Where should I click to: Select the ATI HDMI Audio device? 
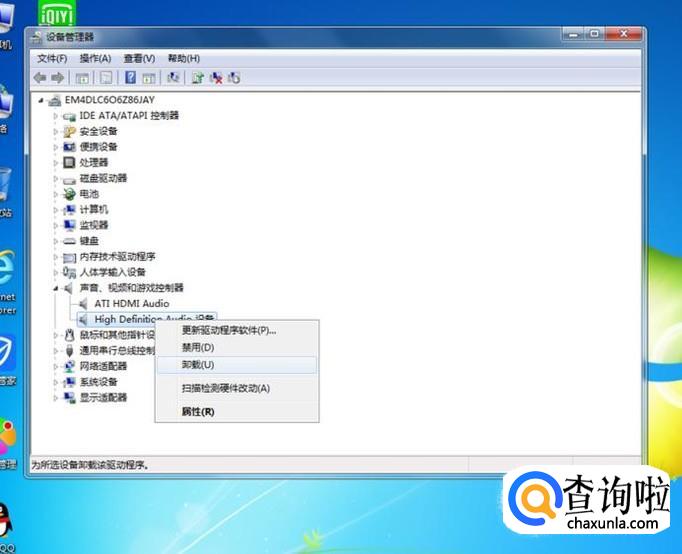click(x=131, y=303)
